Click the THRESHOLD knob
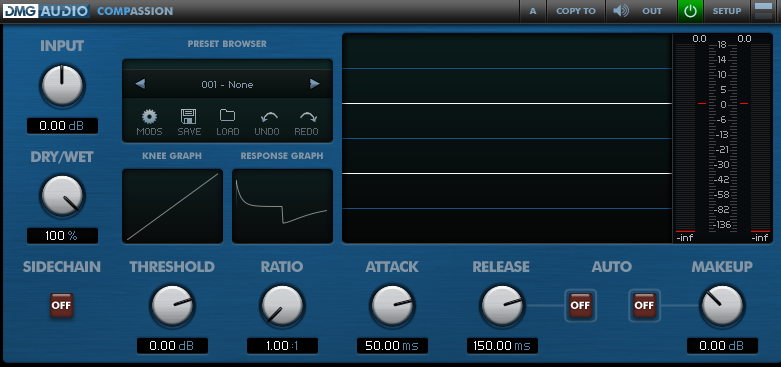Image resolution: width=781 pixels, height=367 pixels. click(x=172, y=306)
